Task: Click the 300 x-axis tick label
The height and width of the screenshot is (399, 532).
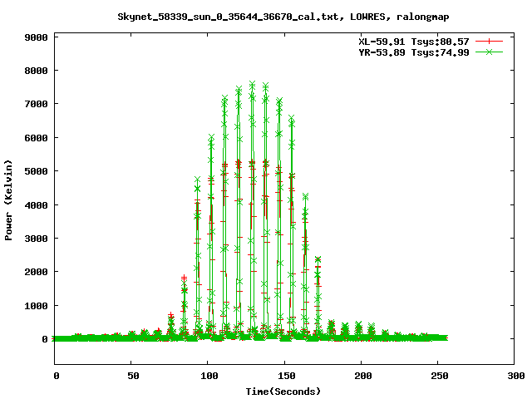Action: tap(516, 376)
